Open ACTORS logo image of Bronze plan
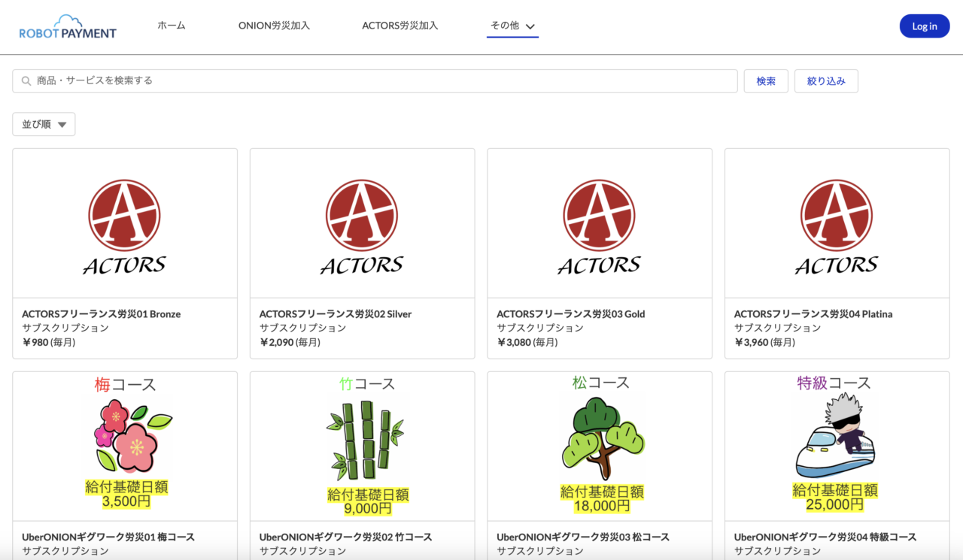Image resolution: width=963 pixels, height=560 pixels. 124,226
